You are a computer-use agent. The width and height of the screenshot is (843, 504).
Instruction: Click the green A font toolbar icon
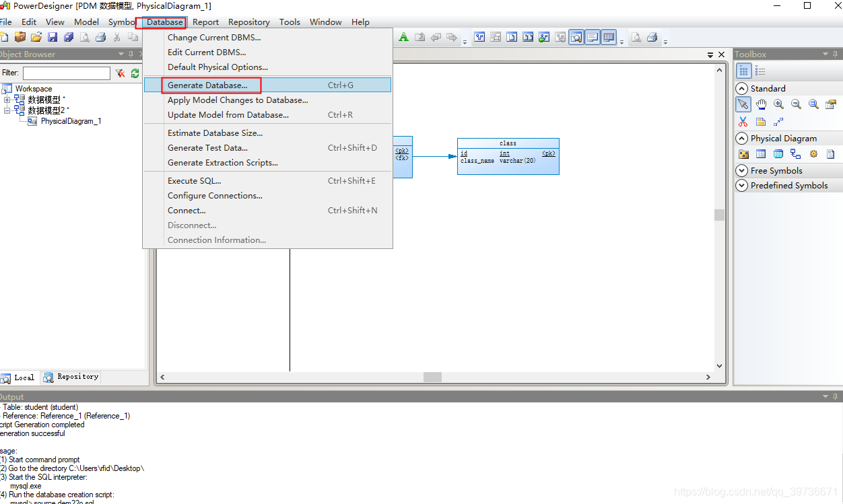tap(403, 37)
